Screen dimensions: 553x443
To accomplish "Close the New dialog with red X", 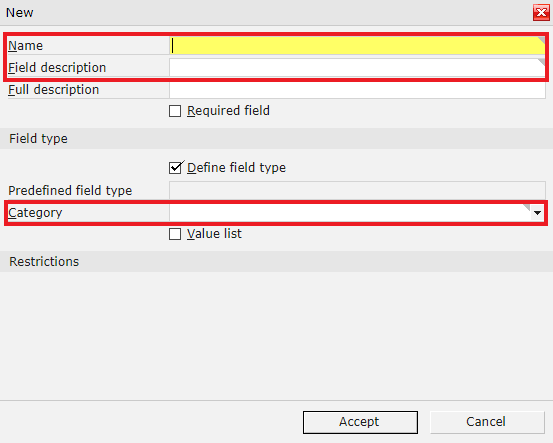I will (x=541, y=13).
